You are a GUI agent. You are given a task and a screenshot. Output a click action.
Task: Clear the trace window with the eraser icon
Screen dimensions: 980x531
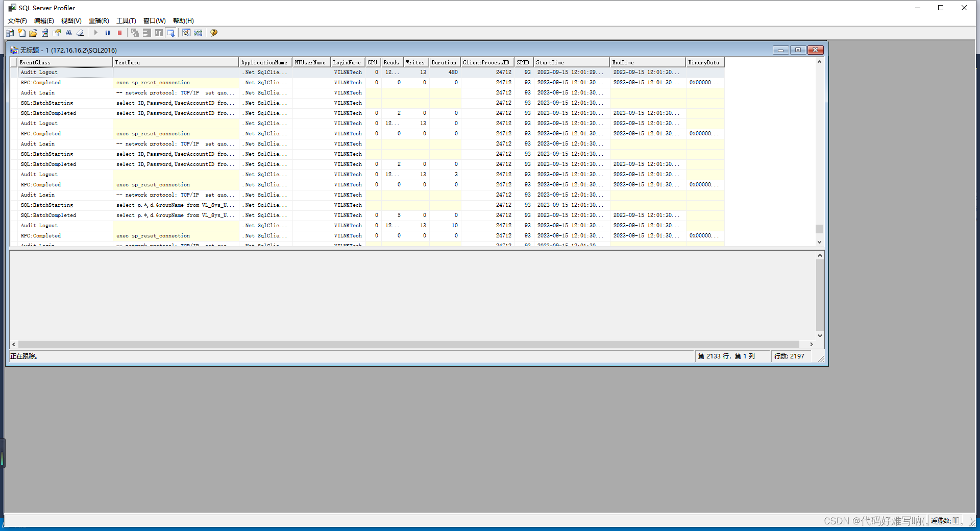click(x=80, y=33)
